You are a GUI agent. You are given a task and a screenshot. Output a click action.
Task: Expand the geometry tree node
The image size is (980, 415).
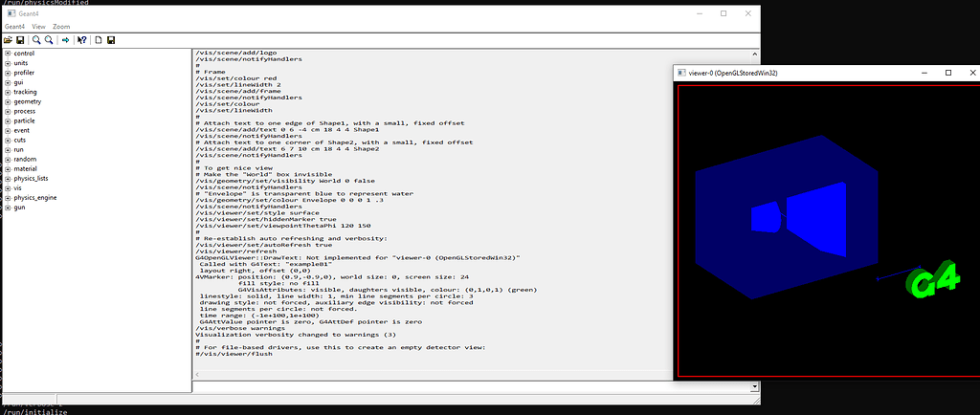tap(8, 101)
